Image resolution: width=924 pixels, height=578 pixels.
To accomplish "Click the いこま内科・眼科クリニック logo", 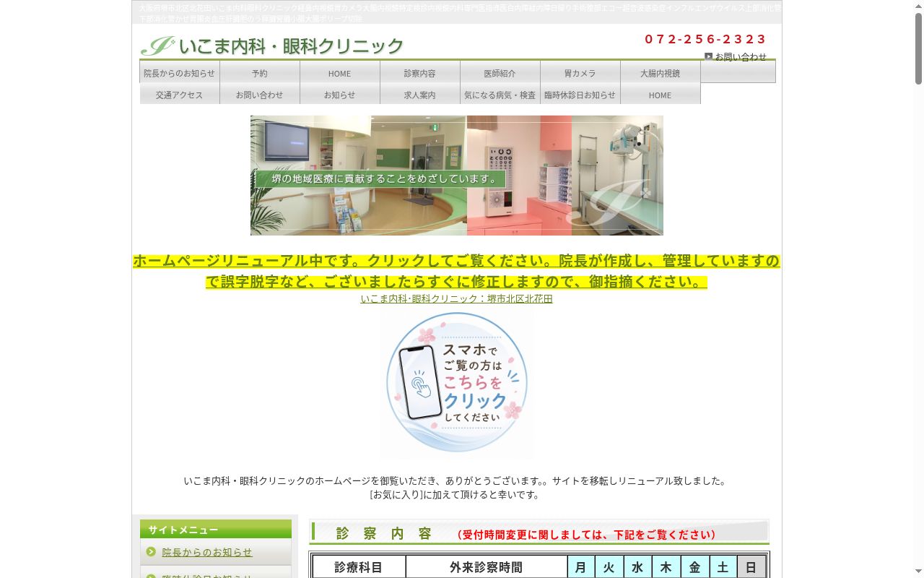I will coord(272,46).
